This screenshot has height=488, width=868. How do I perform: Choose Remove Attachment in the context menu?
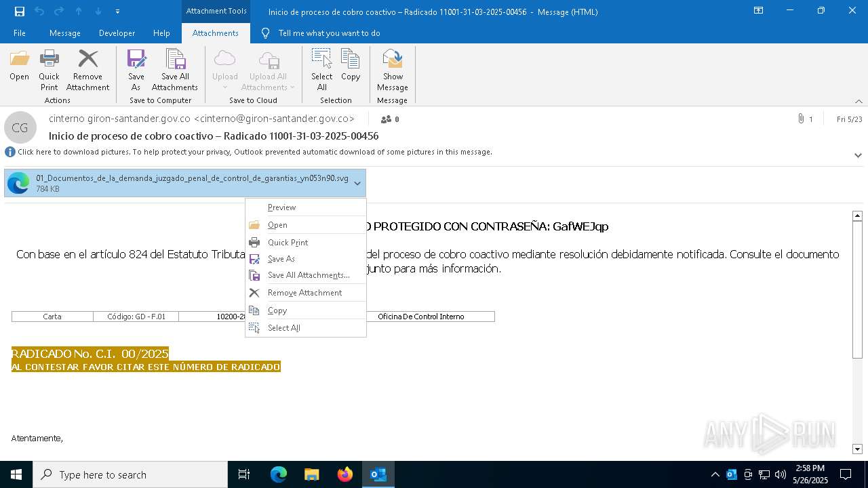tap(306, 293)
